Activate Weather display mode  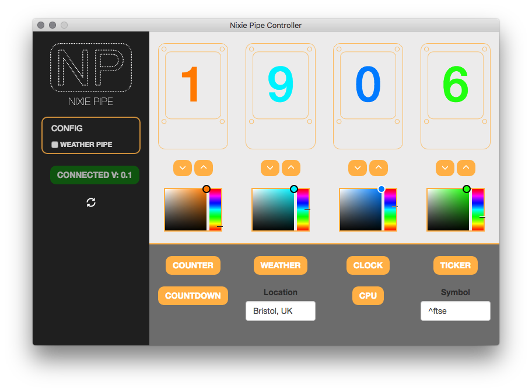[281, 265]
